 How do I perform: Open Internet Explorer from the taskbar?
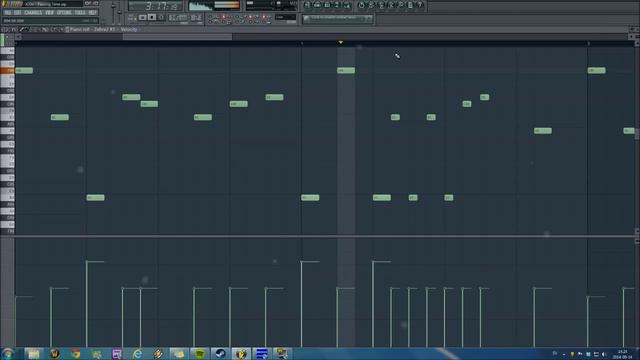(138, 353)
